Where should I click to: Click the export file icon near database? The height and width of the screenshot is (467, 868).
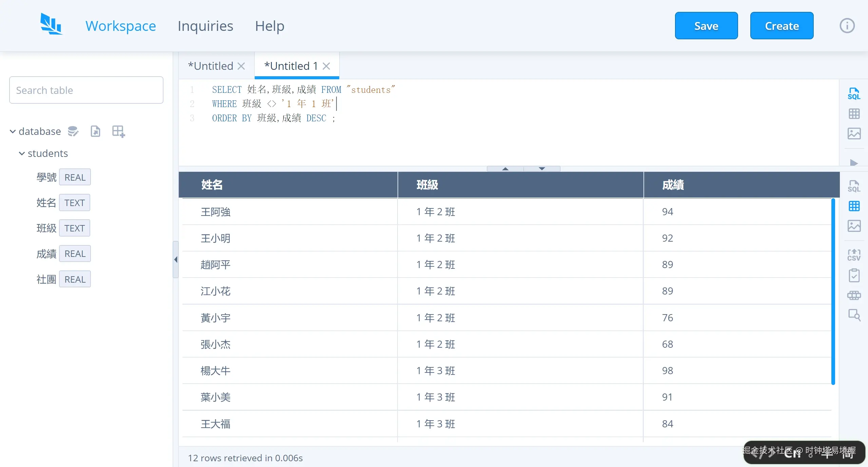click(95, 131)
